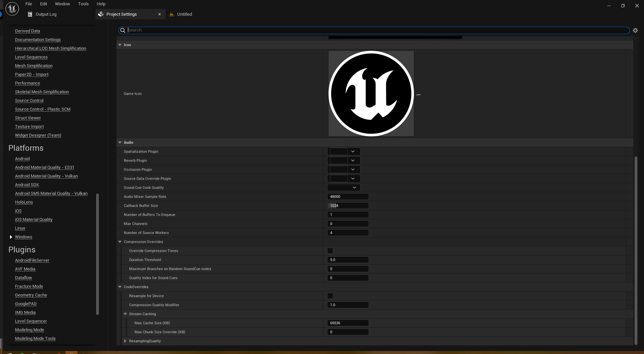
Task: Open Source Control - Plastic SCM settings
Action: pyautogui.click(x=42, y=109)
